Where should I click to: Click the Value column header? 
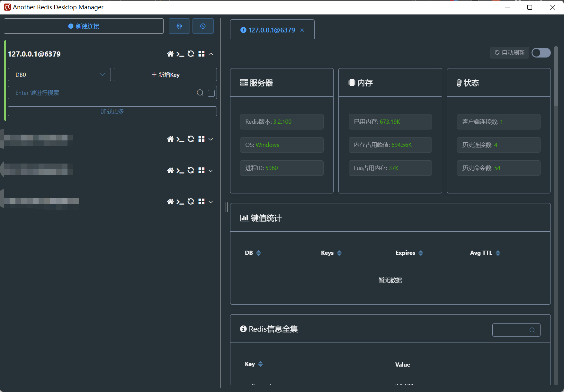(403, 364)
